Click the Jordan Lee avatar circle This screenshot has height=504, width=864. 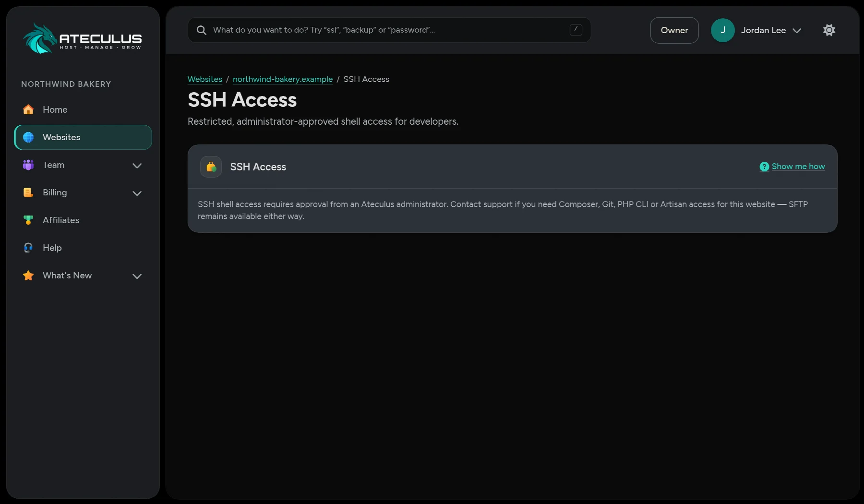click(722, 30)
